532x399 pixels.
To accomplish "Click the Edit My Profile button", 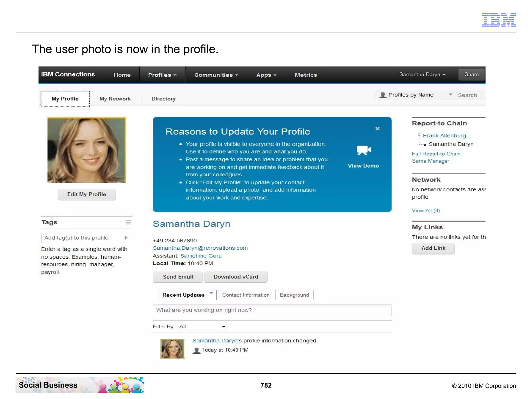I will pyautogui.click(x=87, y=194).
